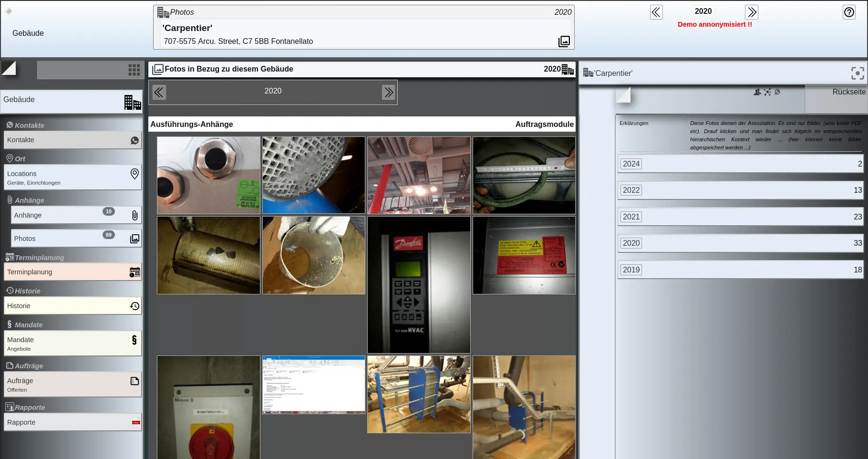Screen dimensions: 868x459
Task: Go to previous year in top header
Action: (656, 12)
